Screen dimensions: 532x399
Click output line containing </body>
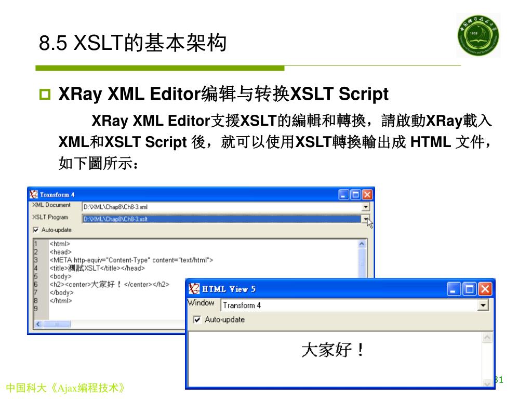click(61, 292)
